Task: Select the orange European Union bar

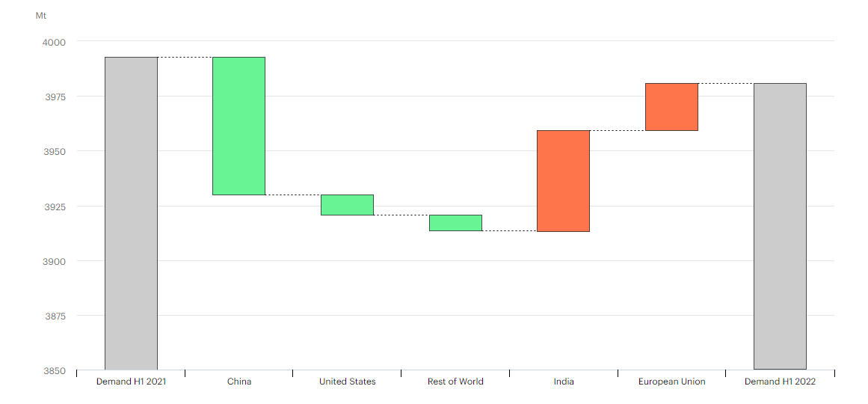Action: pos(671,107)
